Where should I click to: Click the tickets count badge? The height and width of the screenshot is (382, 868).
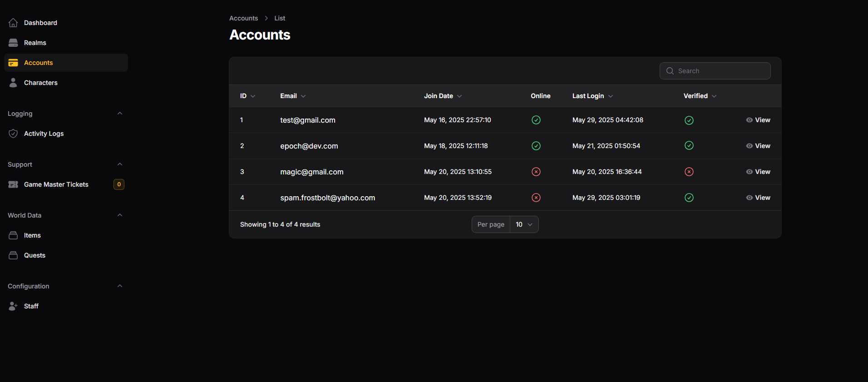click(x=119, y=184)
